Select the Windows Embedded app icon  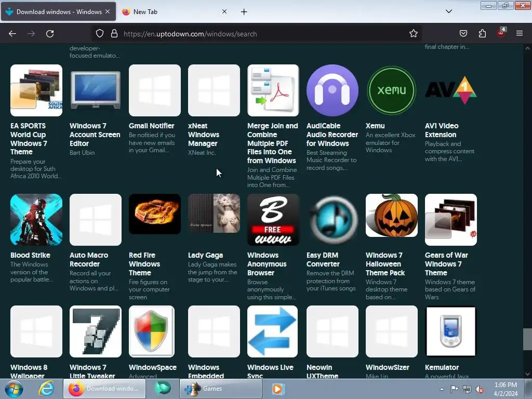pyautogui.click(x=214, y=331)
